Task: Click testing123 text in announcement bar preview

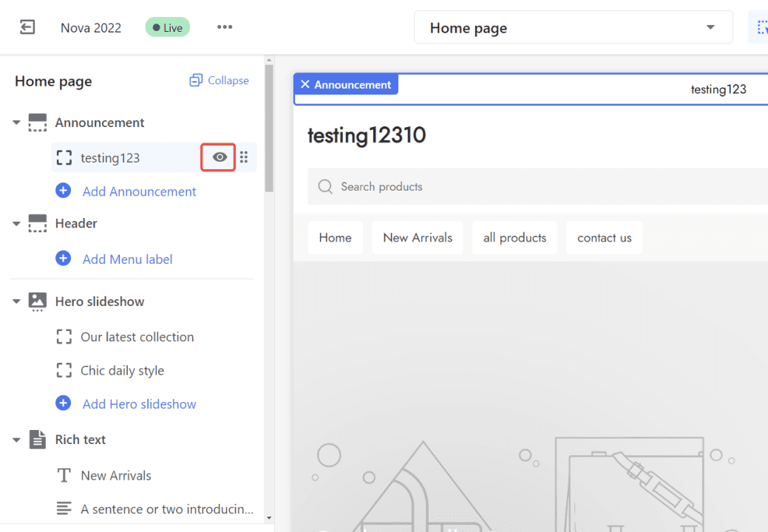Action: [718, 89]
